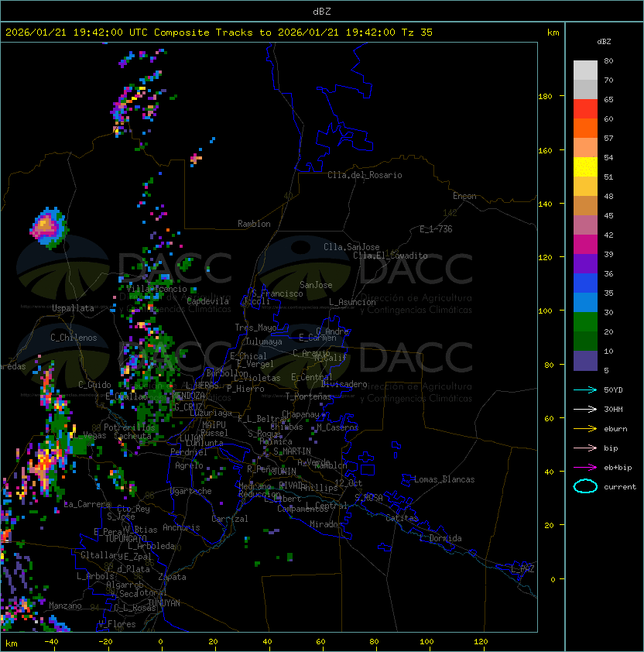Pick the slate purple swatch between 10 and 5
Viewport: 644px width, 652px height.
click(585, 361)
